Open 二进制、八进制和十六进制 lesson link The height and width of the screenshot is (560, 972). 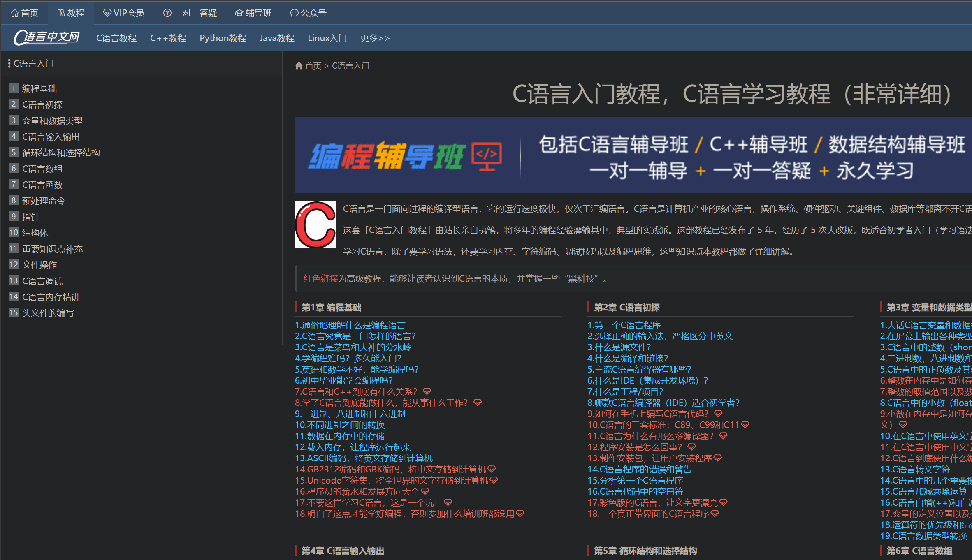click(x=350, y=414)
